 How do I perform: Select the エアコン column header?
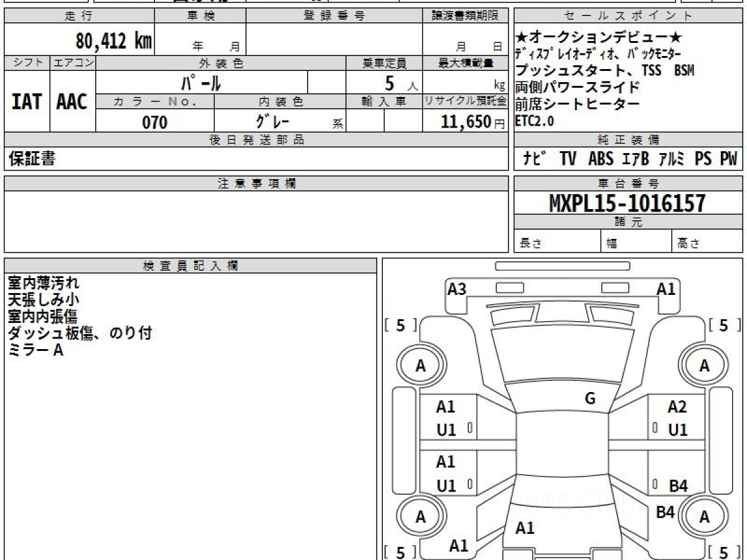pyautogui.click(x=73, y=63)
